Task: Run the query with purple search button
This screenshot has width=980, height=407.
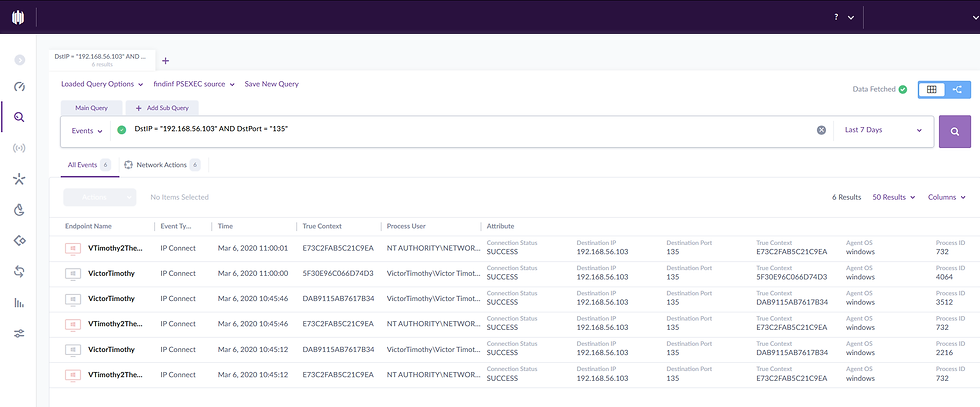Action: [955, 131]
